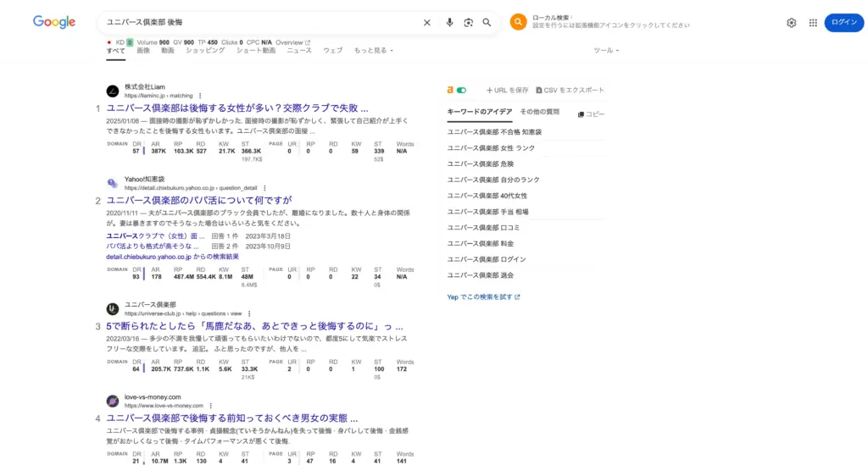Select the すべて tab
The width and height of the screenshot is (868, 465).
coord(115,50)
